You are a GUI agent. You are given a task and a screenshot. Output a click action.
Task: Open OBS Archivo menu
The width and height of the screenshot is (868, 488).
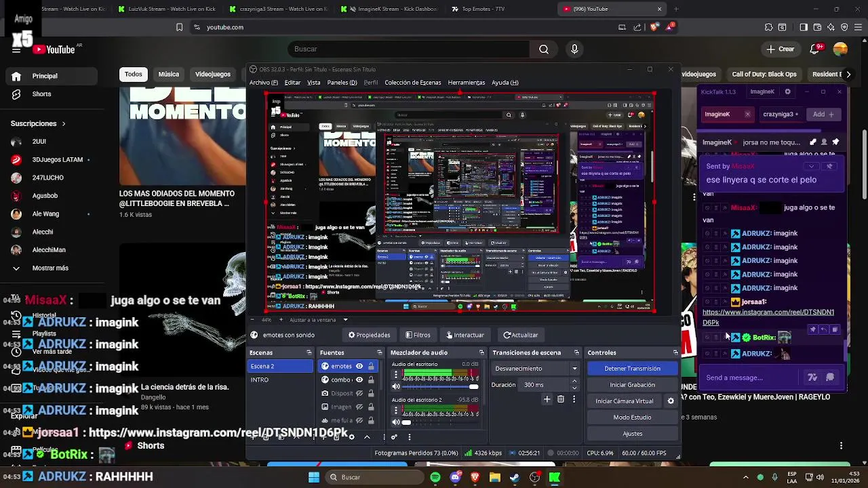(x=264, y=83)
